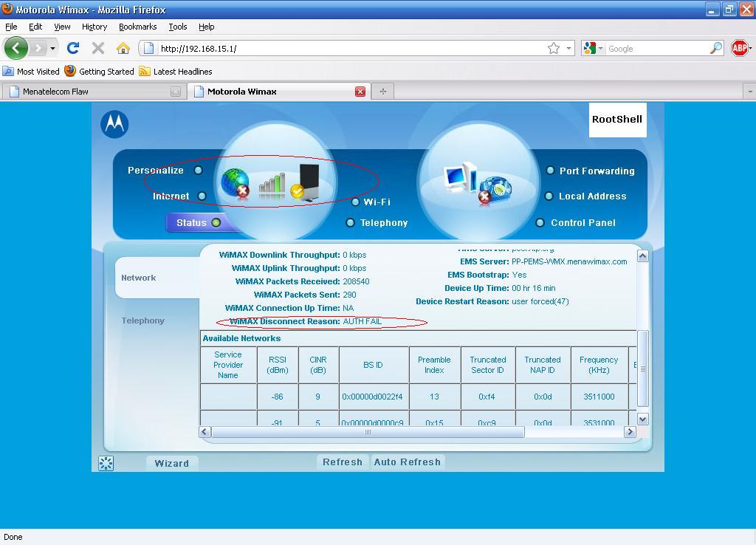Open the File menu

(x=11, y=27)
